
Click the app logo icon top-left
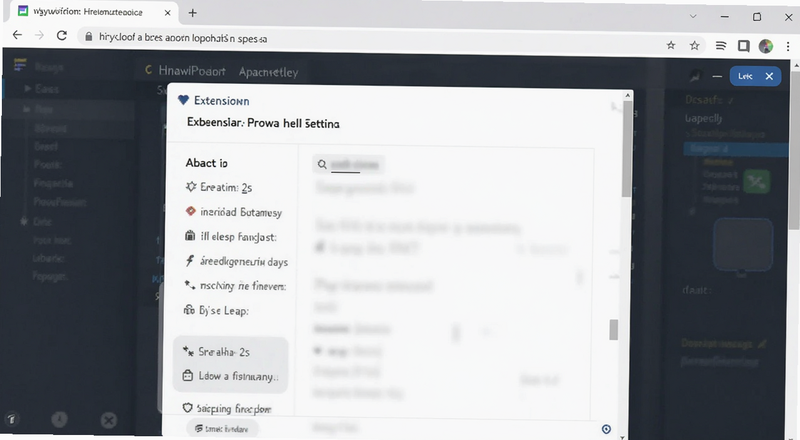(20, 65)
